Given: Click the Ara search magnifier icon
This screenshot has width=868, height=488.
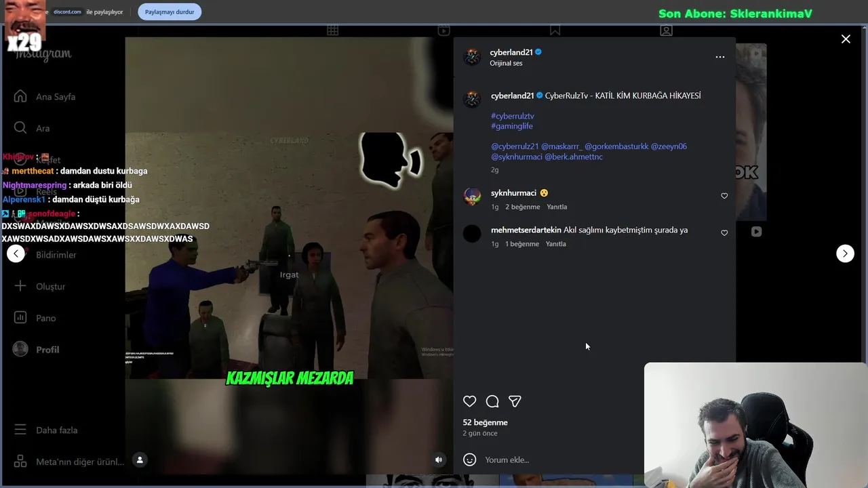Looking at the screenshot, I should click(x=20, y=128).
